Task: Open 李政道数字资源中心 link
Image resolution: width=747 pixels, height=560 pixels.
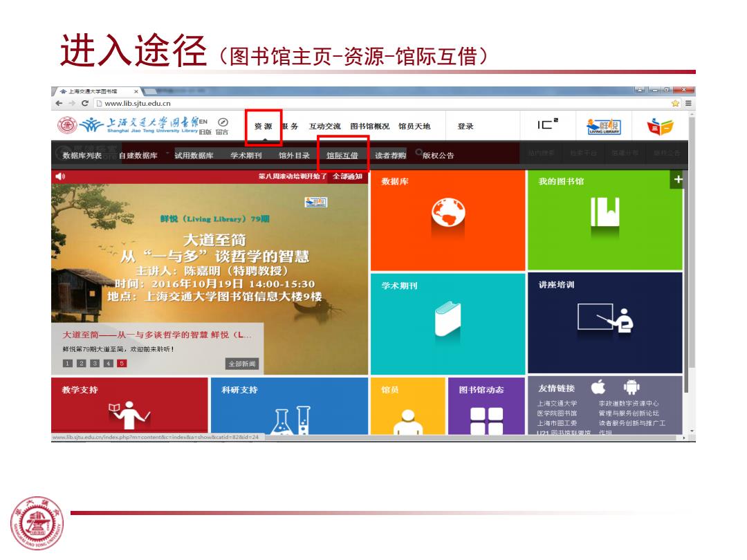Action: 629,403
